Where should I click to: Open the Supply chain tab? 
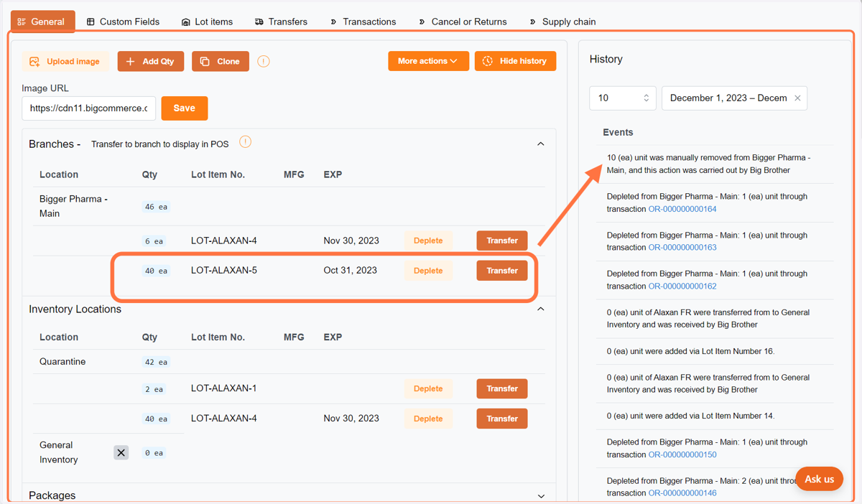pyautogui.click(x=562, y=22)
